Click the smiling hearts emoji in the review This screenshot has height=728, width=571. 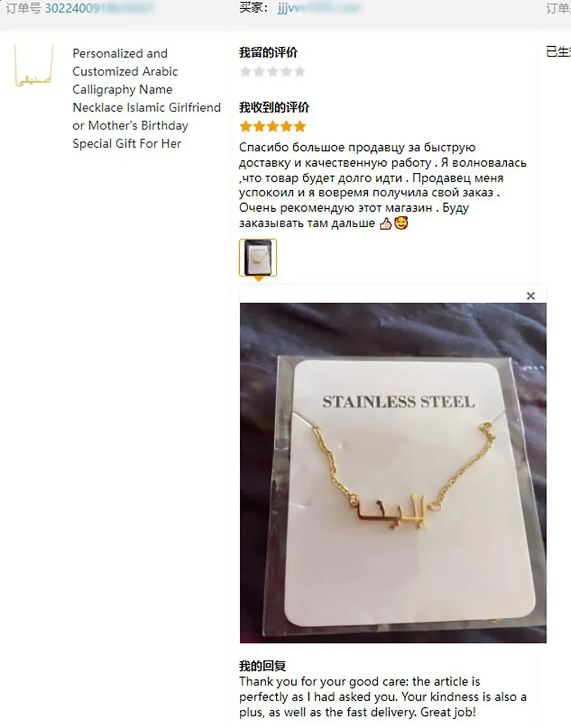pos(401,224)
